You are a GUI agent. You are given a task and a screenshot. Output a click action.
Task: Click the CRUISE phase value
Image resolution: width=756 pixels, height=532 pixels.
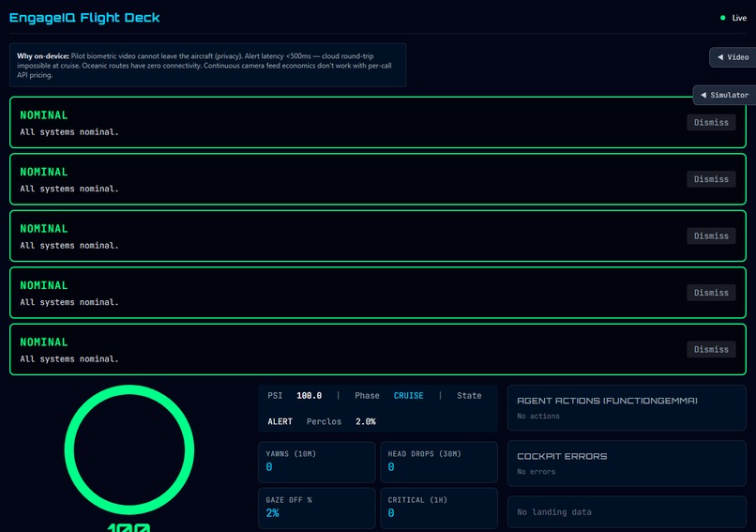(408, 396)
